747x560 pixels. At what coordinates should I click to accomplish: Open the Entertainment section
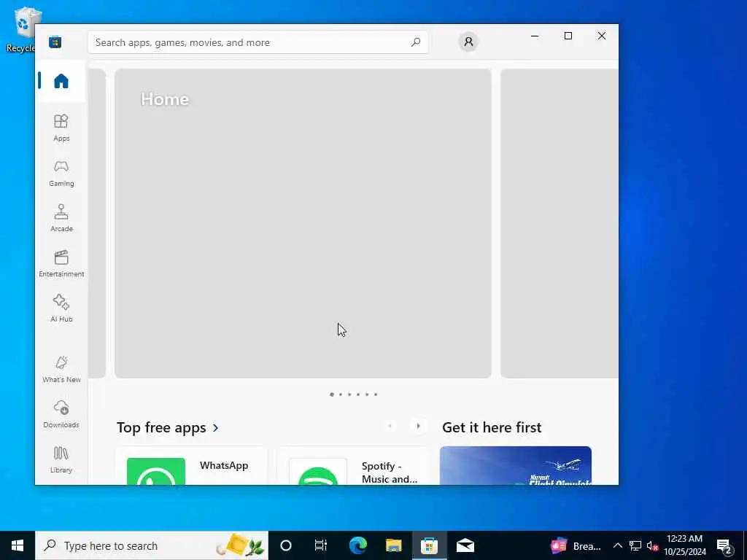(61, 263)
